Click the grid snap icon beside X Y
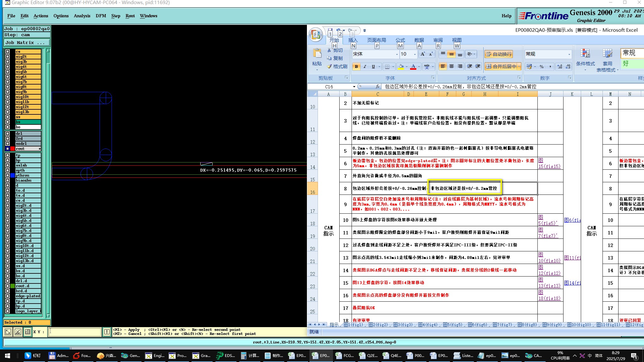Image resolution: width=644 pixels, height=362 pixels. click(x=28, y=332)
